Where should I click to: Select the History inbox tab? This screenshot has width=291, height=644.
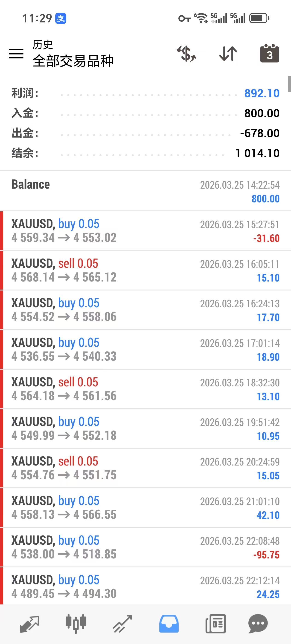[169, 624]
